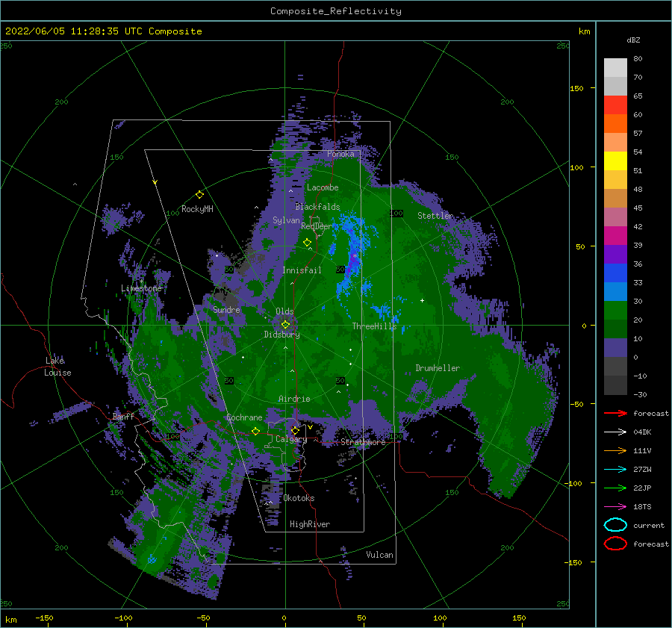Click the Cochrane city label
Viewport: 672px width, 628px height.
[x=244, y=417]
